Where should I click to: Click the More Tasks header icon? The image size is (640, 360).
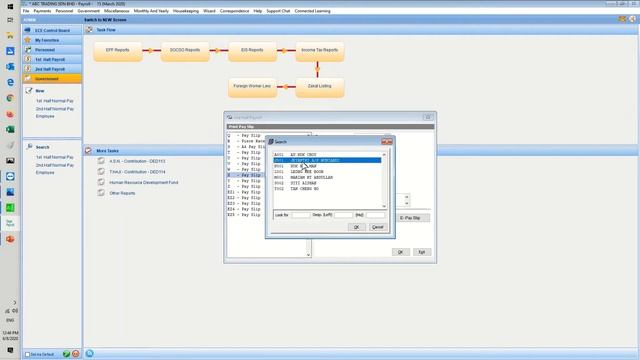pos(88,151)
